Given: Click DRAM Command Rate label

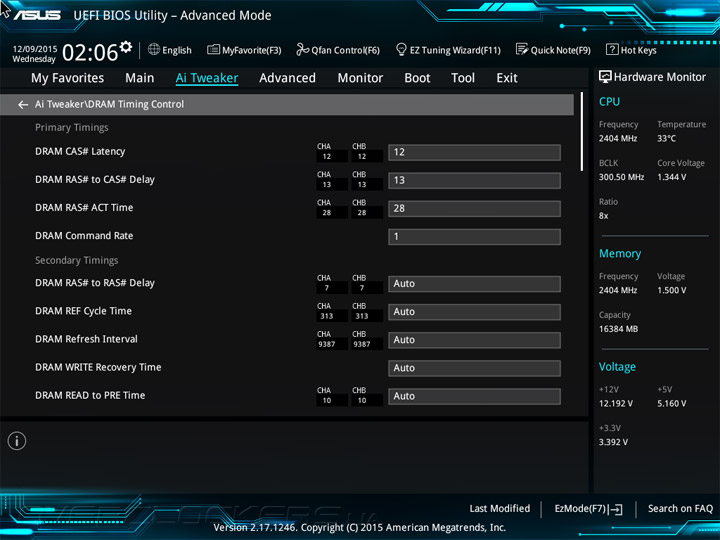Looking at the screenshot, I should tap(84, 236).
